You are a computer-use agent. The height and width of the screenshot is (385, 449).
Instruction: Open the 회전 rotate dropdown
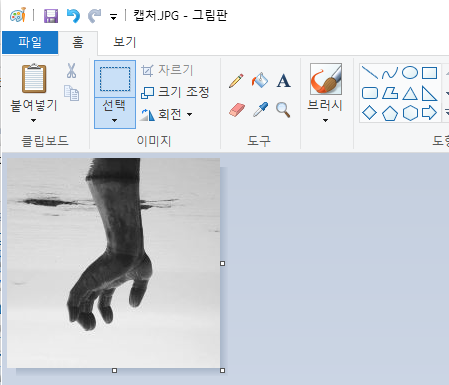click(167, 115)
